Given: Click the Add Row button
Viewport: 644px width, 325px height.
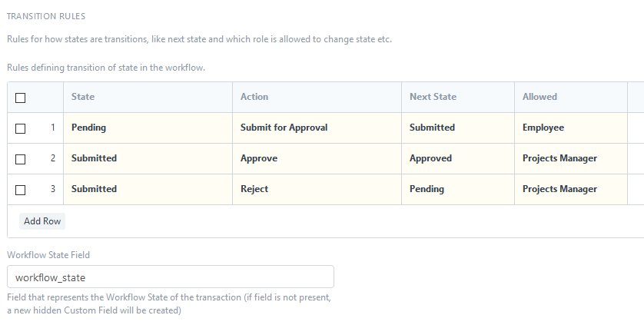Looking at the screenshot, I should point(42,221).
